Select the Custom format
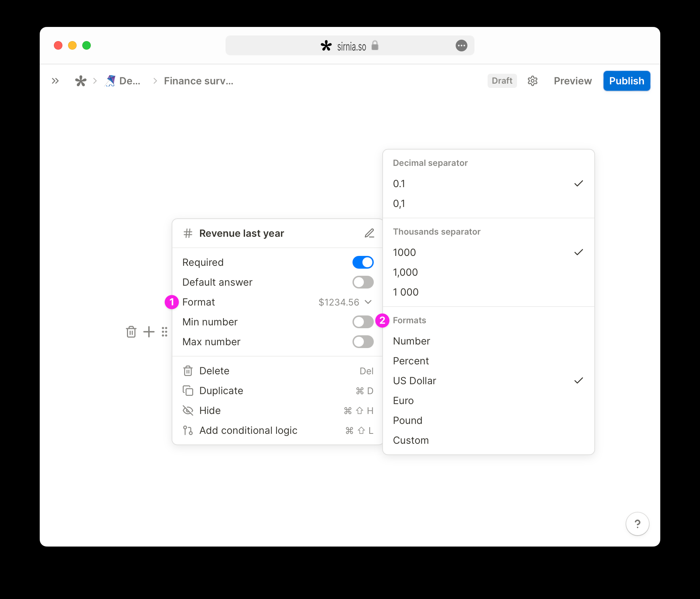Screen dimensions: 700x599 pos(488,440)
